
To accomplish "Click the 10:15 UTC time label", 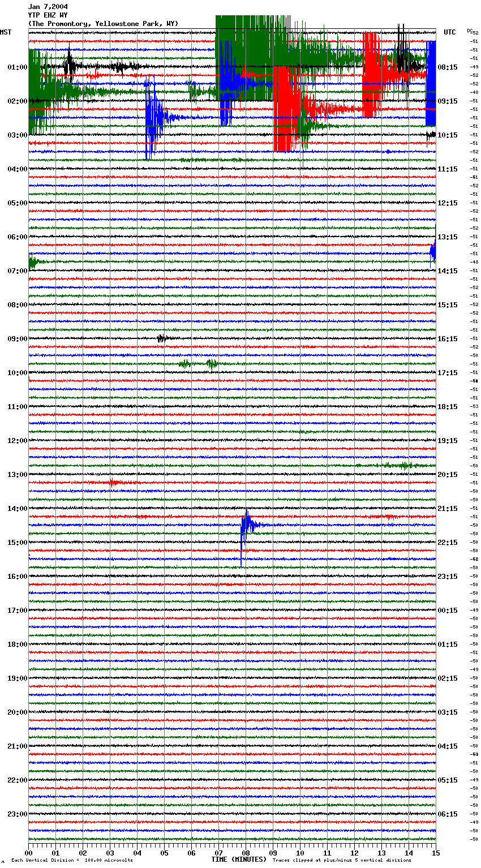I will tap(448, 135).
